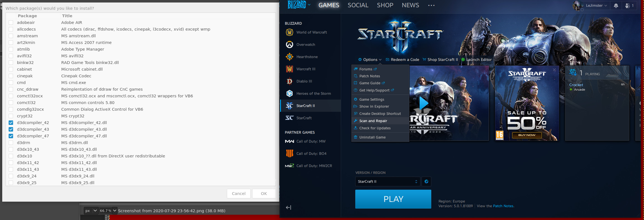Select Call of Duty: MW icon
The width and height of the screenshot is (644, 220).
pyautogui.click(x=290, y=141)
